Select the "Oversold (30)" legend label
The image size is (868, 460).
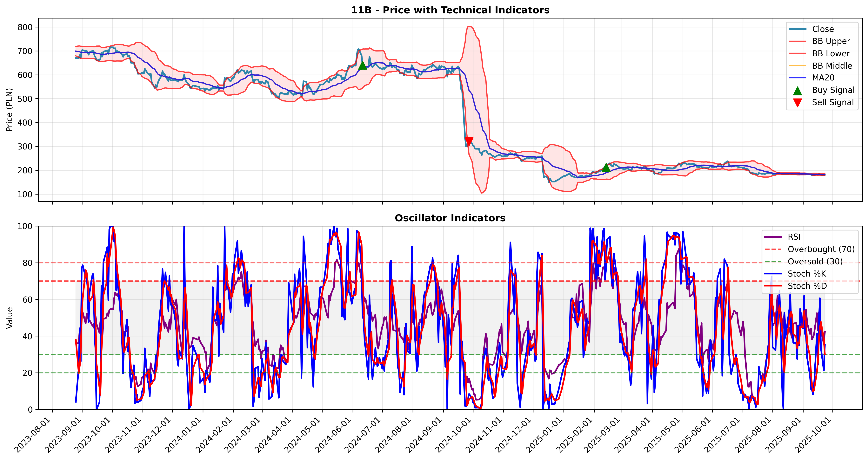(815, 261)
